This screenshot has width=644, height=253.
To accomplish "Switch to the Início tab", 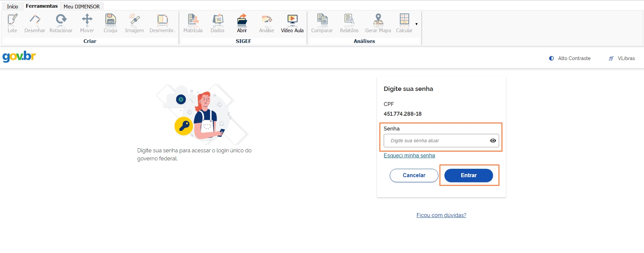I will click(12, 6).
